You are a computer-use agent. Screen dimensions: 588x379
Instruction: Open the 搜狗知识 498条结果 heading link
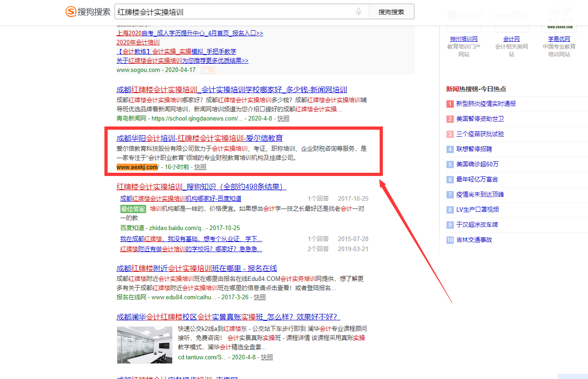tap(201, 187)
